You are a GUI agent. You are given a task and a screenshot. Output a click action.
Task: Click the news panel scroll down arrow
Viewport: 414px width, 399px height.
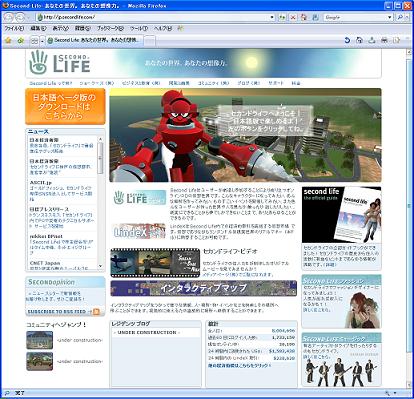[100, 266]
